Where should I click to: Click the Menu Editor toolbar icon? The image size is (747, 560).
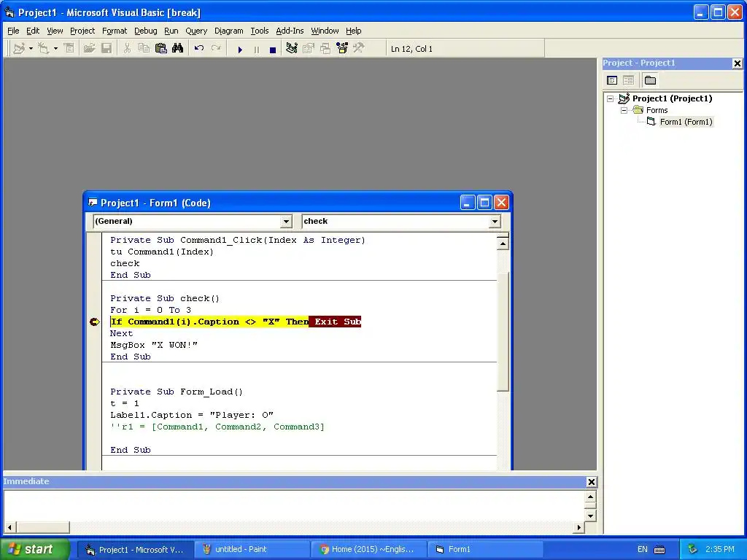coord(69,49)
